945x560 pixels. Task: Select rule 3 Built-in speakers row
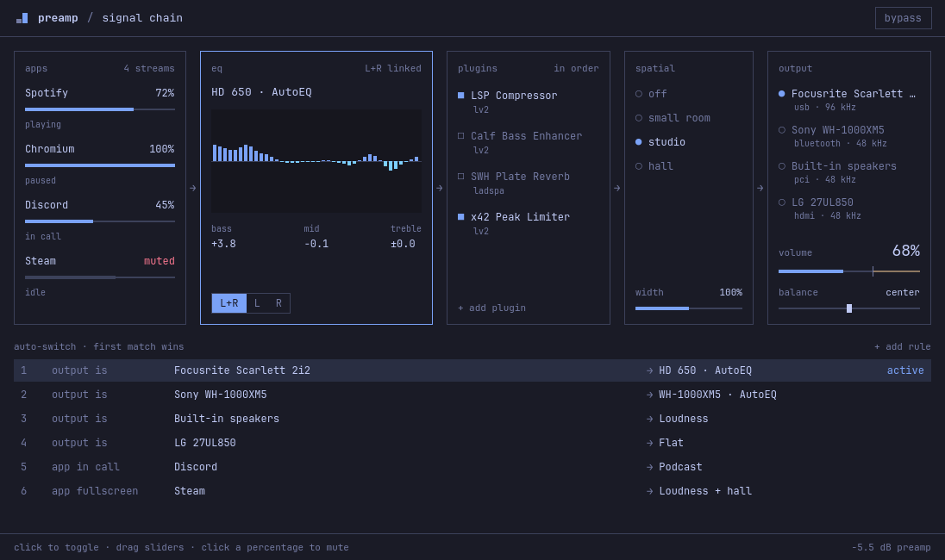pyautogui.click(x=472, y=419)
